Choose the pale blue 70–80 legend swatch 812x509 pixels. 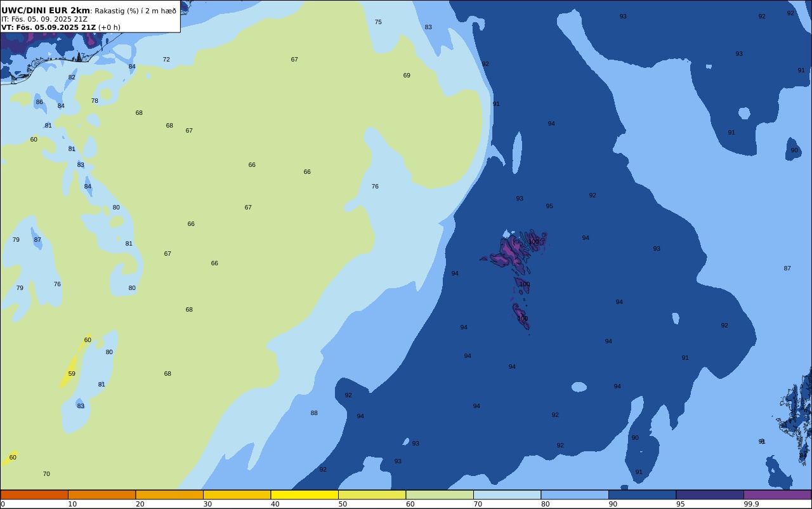507,494
